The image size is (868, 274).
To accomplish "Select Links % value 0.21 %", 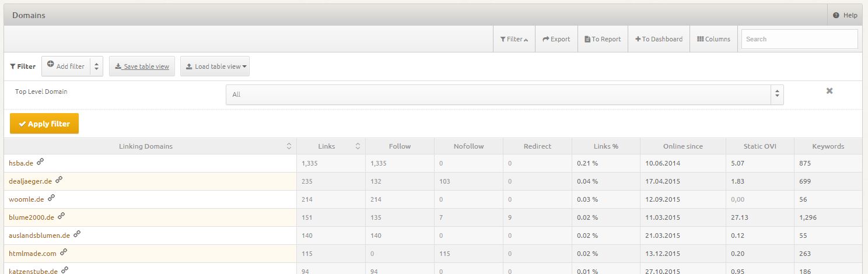I will [587, 163].
